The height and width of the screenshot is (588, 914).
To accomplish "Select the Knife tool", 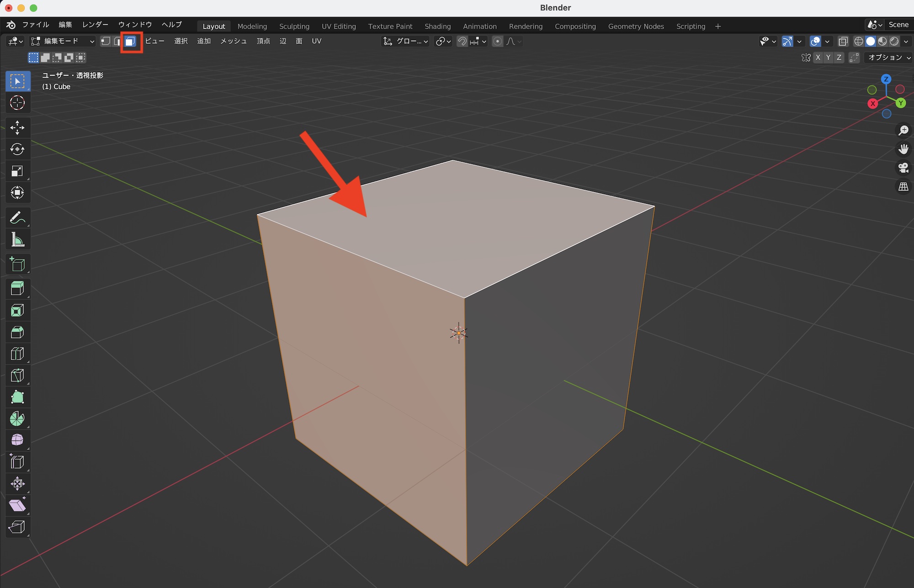I will [x=17, y=376].
